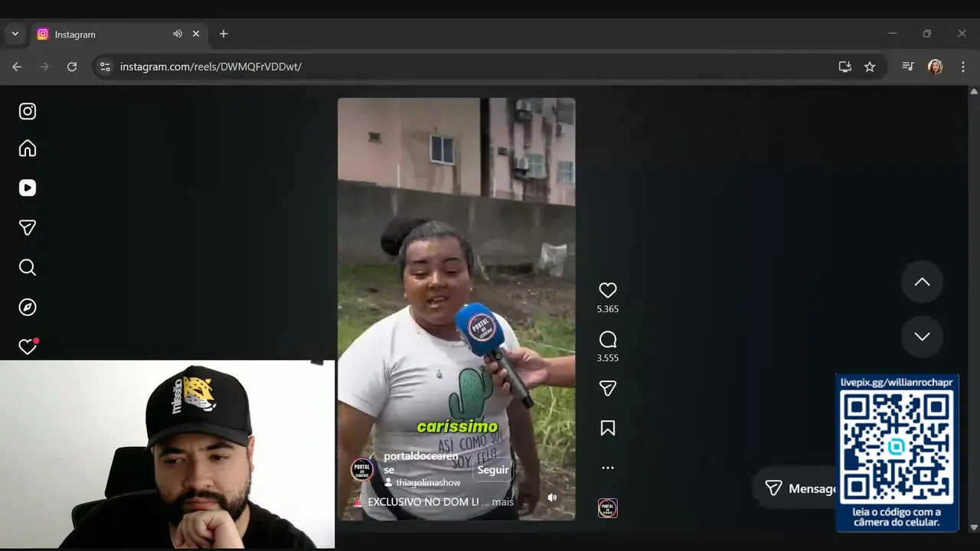Open the Explore compass icon
The width and height of the screenshot is (980, 551).
28,308
